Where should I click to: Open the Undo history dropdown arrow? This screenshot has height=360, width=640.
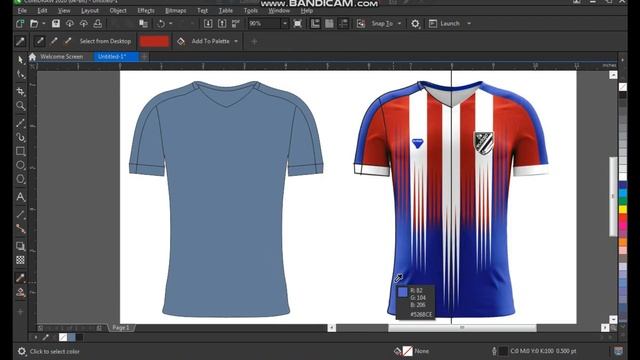tap(171, 24)
